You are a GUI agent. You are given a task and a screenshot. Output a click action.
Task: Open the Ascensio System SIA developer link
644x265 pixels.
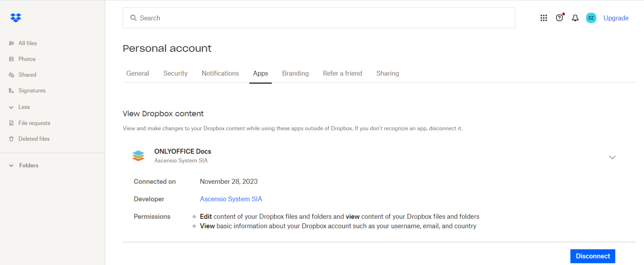(x=231, y=199)
